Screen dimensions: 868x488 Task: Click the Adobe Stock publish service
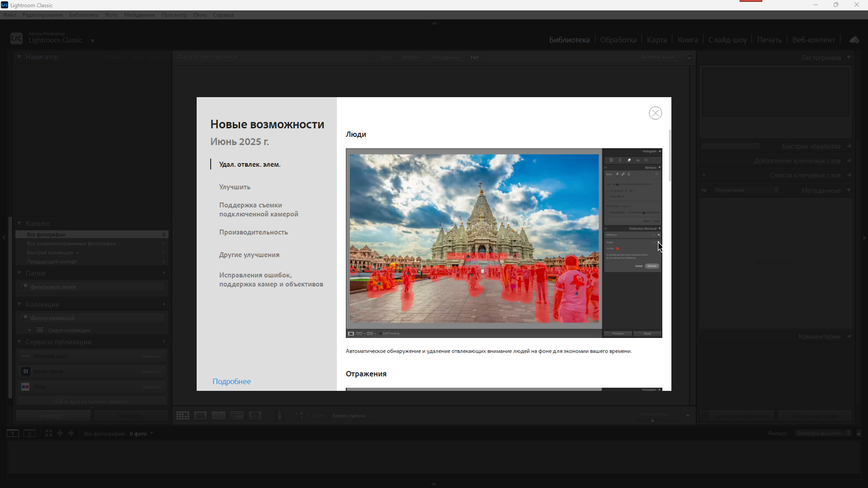[92, 371]
